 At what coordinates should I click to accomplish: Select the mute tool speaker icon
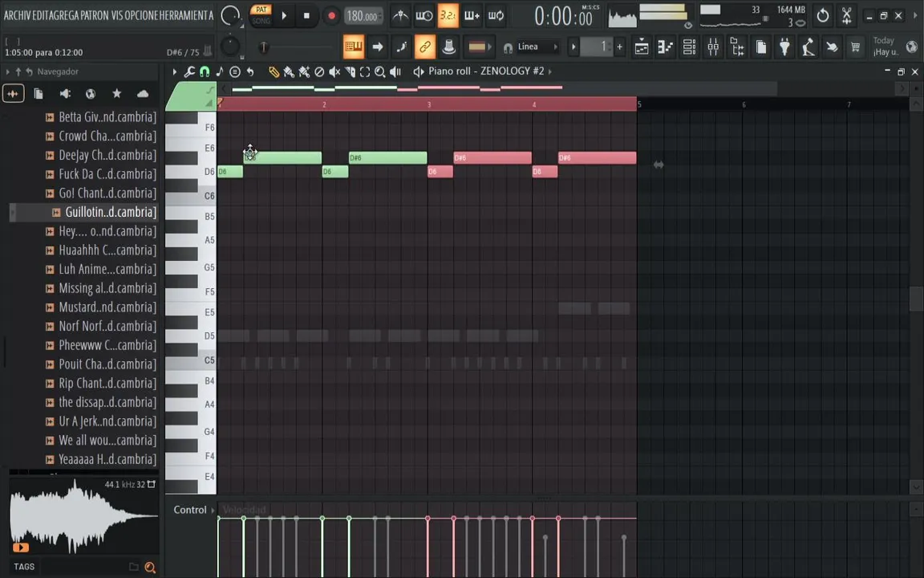334,71
